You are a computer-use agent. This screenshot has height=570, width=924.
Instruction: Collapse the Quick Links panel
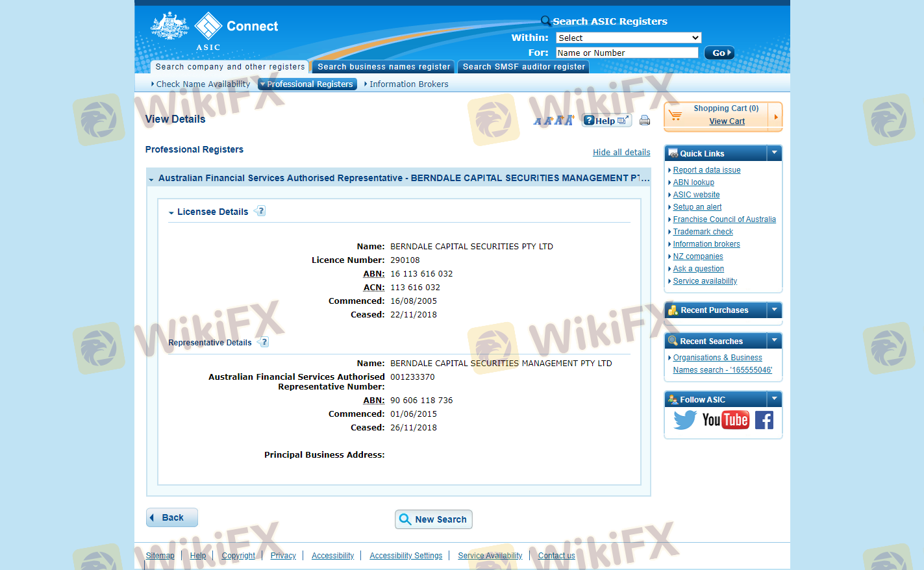coord(774,153)
